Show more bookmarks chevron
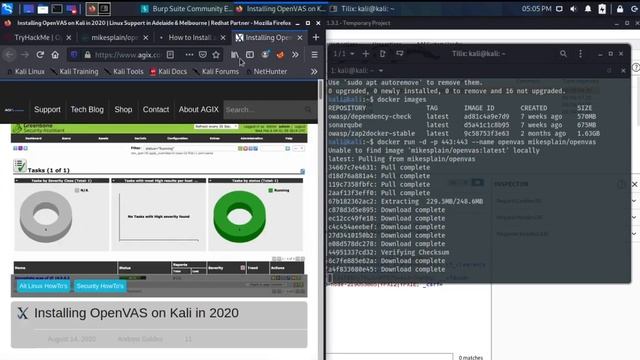 click(x=314, y=71)
